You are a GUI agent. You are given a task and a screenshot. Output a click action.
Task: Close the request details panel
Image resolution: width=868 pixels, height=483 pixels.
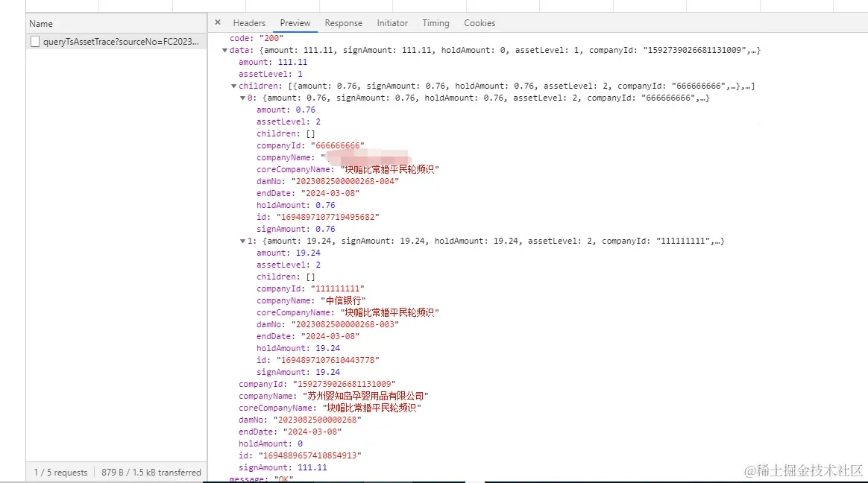click(x=218, y=22)
